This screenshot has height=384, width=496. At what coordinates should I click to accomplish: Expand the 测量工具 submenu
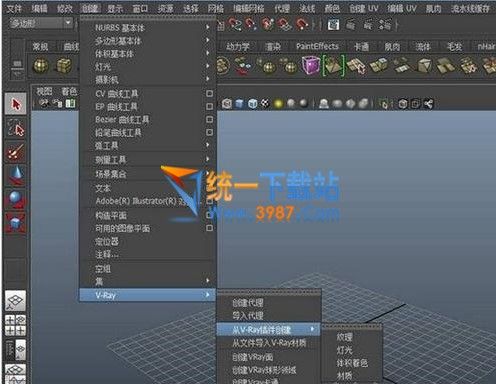pyautogui.click(x=148, y=160)
